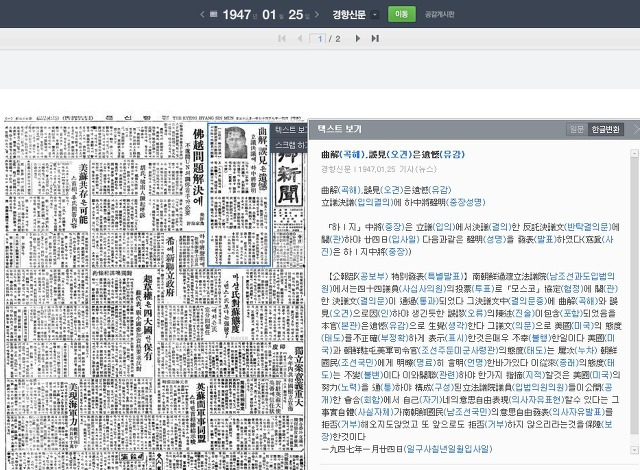640x470 pixels.
Task: Open the 마샬氏對蘇態度 article
Action: point(236,302)
